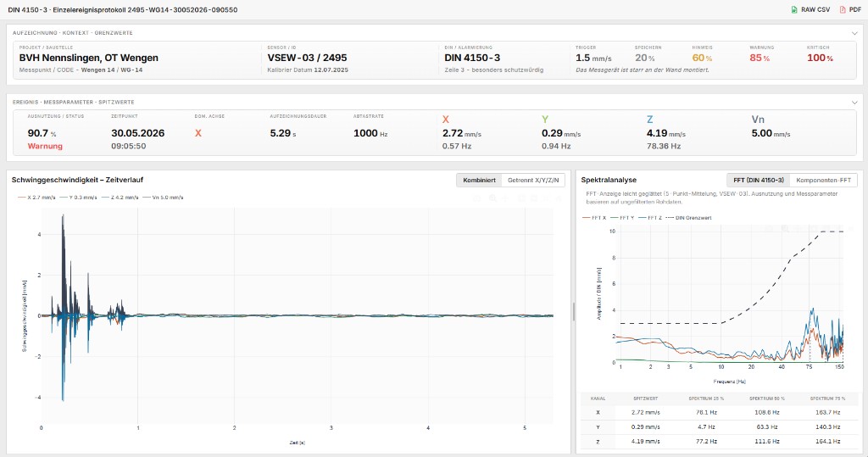Click the recording duration 5.29 s
868x457 pixels.
(x=283, y=133)
